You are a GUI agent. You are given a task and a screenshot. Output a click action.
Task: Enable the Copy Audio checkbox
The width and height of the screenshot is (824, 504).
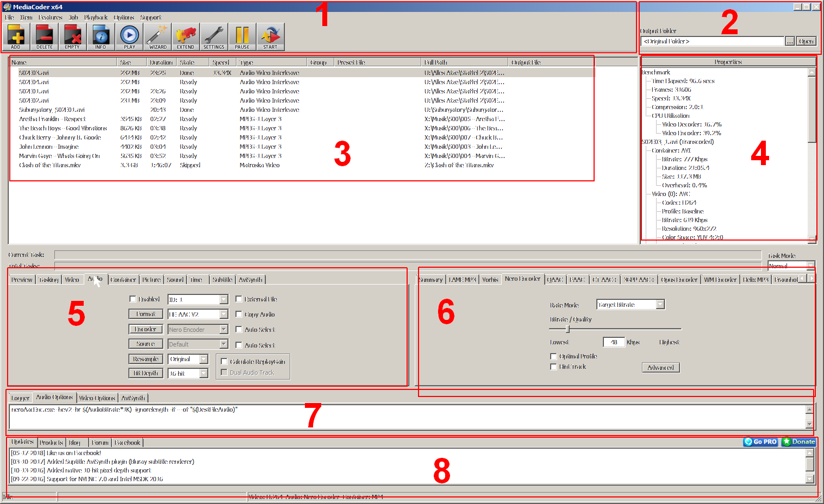[x=239, y=314]
